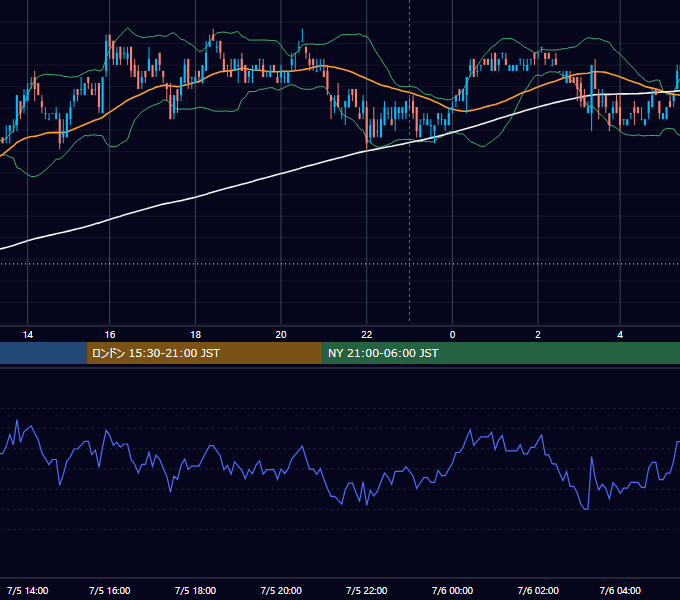Click the 7/5 20:00 time label
Viewport: 680px width, 600px height.
coord(281,590)
